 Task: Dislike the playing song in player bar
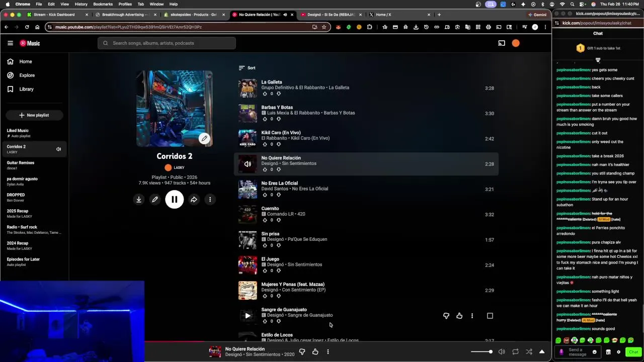point(302,352)
